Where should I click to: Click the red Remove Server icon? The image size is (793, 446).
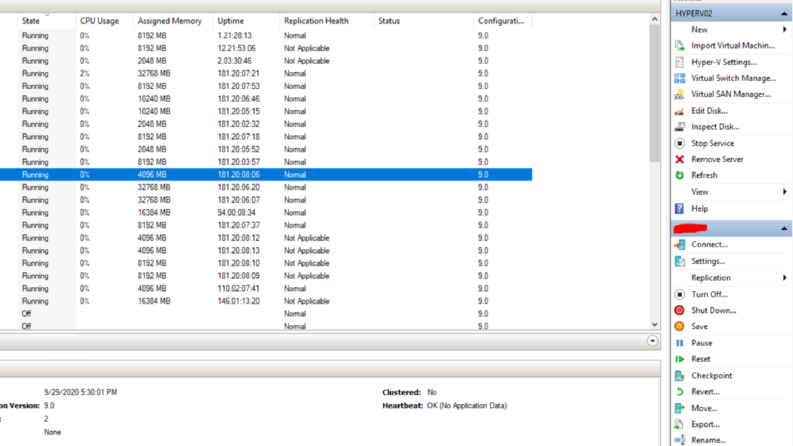click(x=680, y=159)
